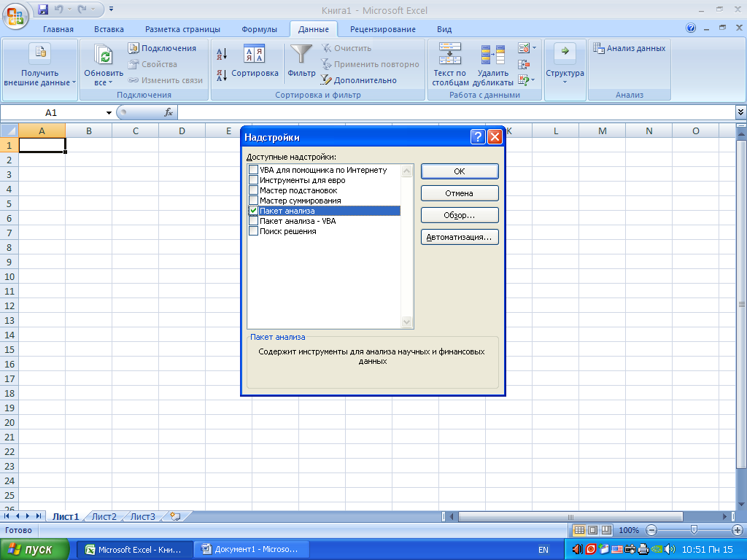747x560 pixels.
Task: Click the Refresh All icon
Action: pos(104,55)
